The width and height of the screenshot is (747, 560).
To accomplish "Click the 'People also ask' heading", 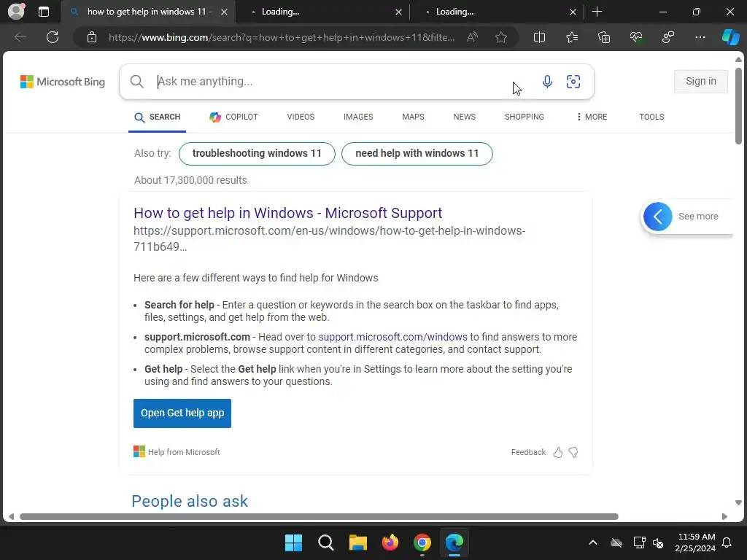I will click(190, 502).
